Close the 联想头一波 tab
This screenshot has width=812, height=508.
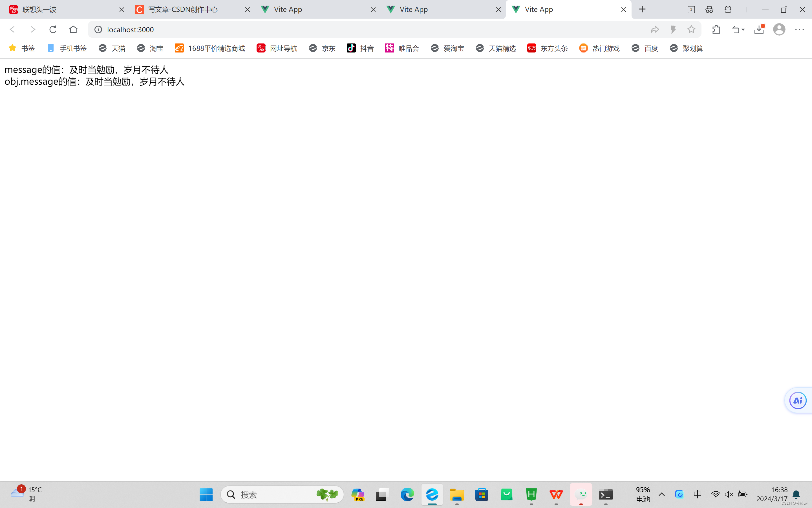(x=122, y=10)
